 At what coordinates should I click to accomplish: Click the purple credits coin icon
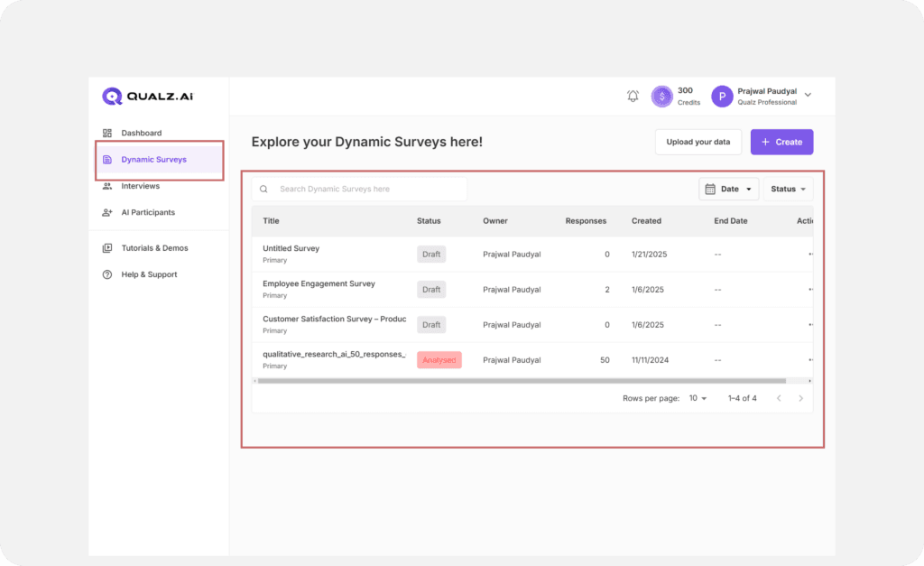(x=662, y=96)
